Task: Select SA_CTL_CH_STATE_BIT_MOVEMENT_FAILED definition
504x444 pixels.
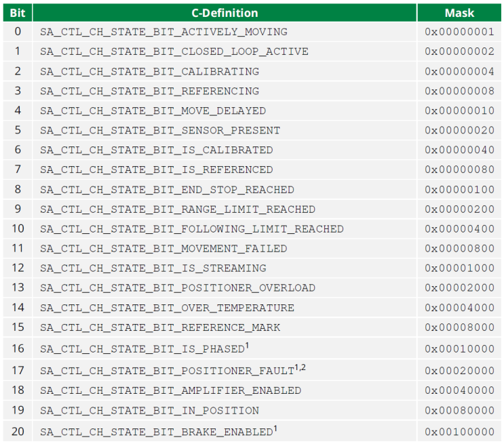Action: 163,248
